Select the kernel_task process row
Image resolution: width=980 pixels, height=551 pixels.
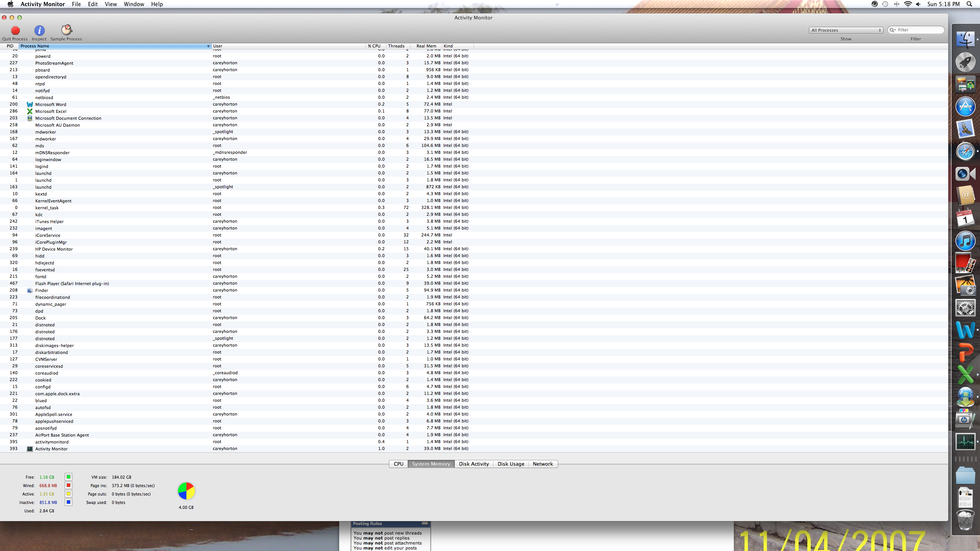click(474, 208)
